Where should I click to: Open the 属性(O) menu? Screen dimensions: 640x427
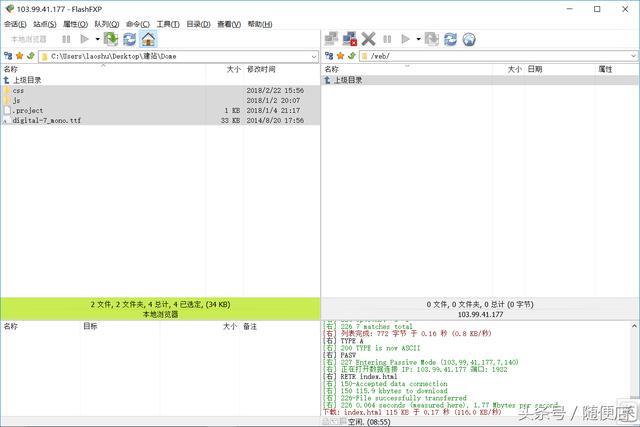(x=75, y=24)
